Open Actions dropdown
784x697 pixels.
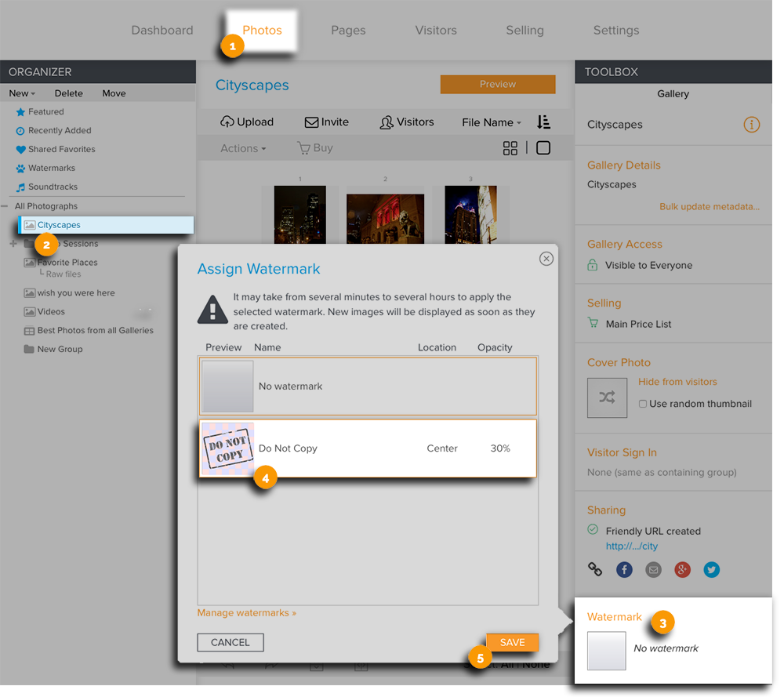(243, 148)
